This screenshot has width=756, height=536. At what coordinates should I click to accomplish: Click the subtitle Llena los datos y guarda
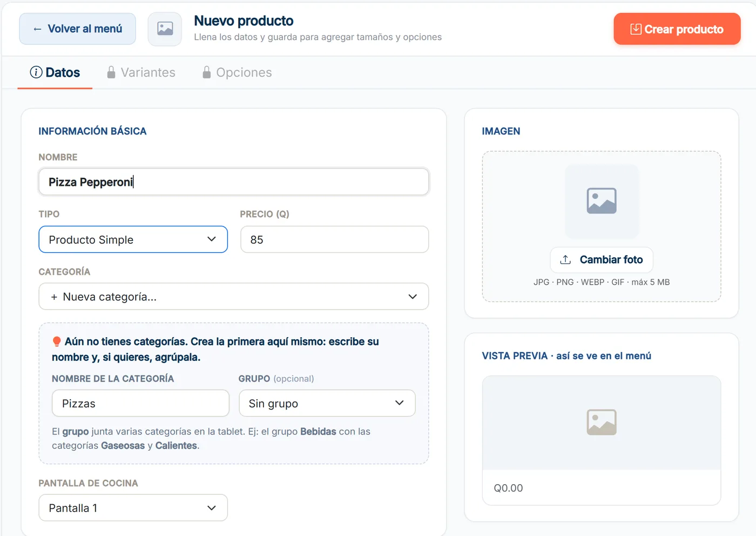click(318, 37)
